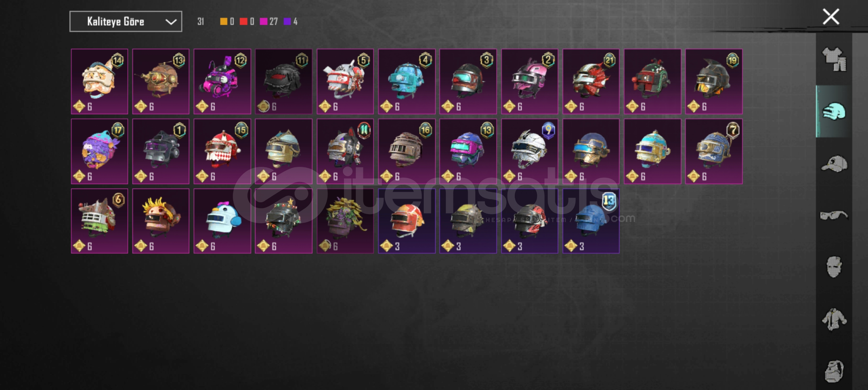Choose the white penguin helmet skin
Viewport: 868px width, 390px height.
[222, 221]
